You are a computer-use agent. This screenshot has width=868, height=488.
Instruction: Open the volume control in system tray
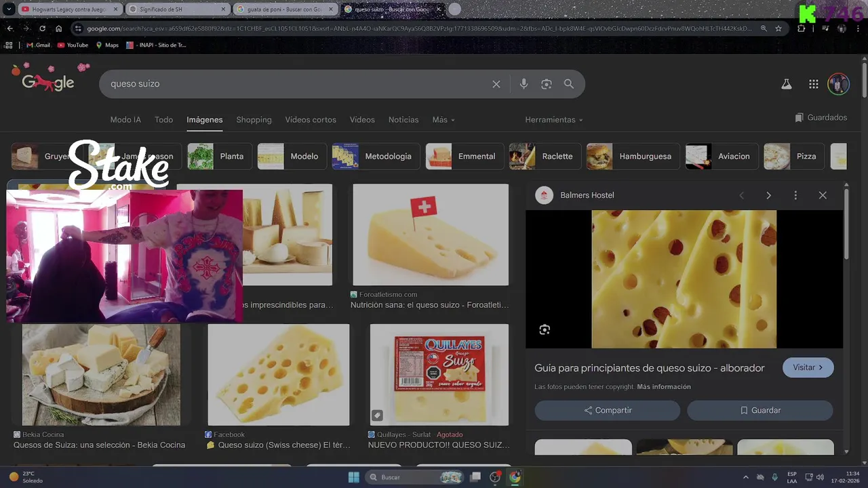(x=821, y=477)
